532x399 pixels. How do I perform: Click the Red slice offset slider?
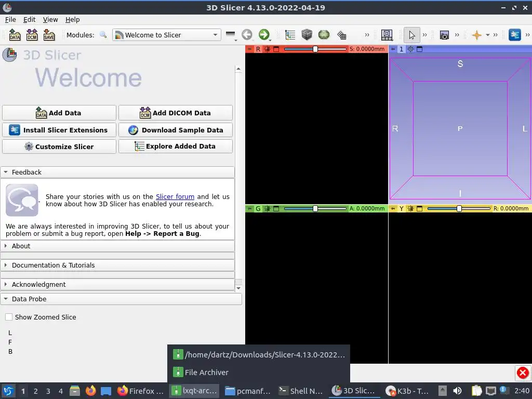[315, 49]
